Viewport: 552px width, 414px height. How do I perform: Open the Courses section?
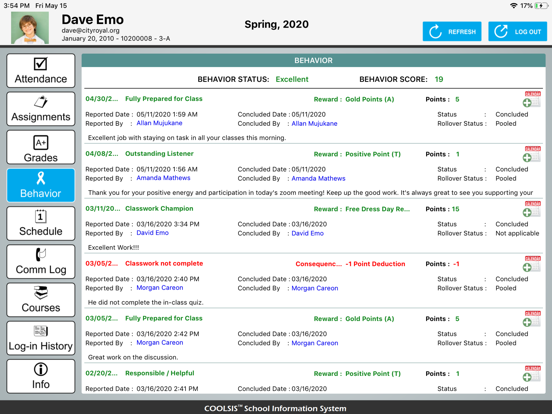click(x=41, y=300)
